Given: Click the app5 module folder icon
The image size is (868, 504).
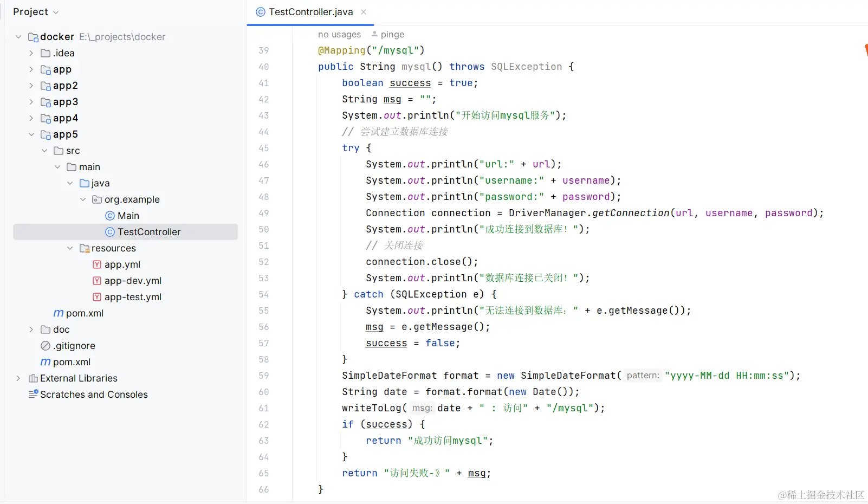Looking at the screenshot, I should click(x=46, y=134).
